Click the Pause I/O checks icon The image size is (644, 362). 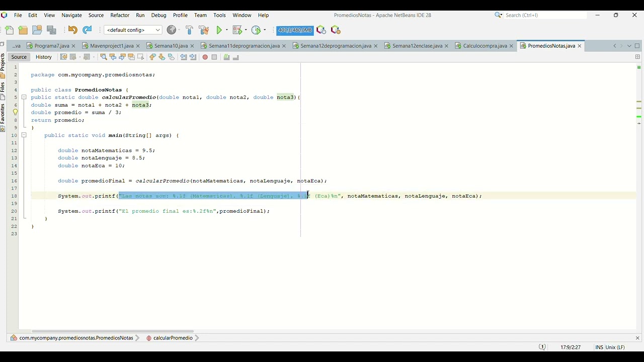pyautogui.click(x=336, y=30)
